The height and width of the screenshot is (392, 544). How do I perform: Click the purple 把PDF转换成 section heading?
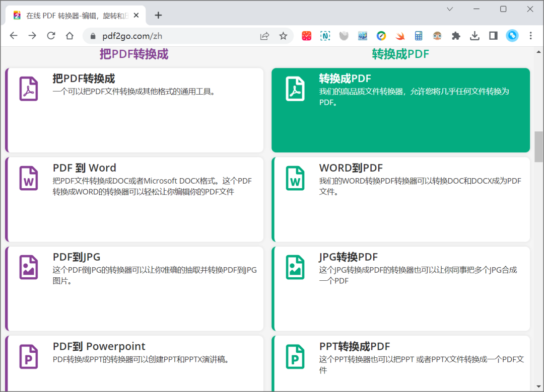pyautogui.click(x=134, y=54)
